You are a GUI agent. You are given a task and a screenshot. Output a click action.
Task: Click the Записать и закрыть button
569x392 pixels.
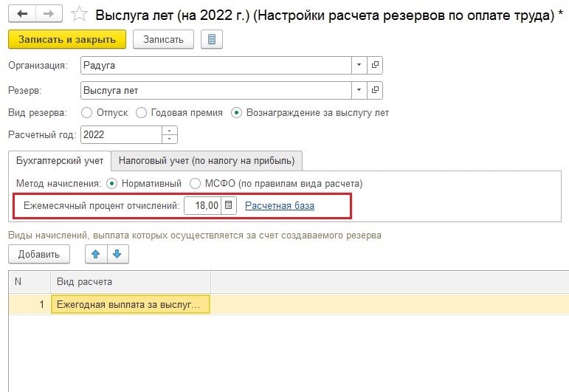(66, 39)
